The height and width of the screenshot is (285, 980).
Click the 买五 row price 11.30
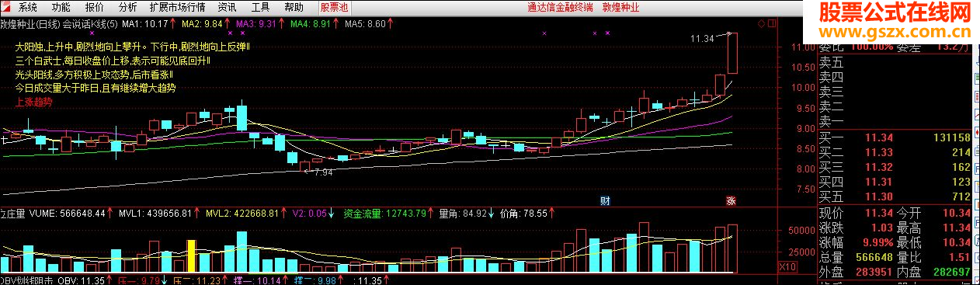coord(878,196)
